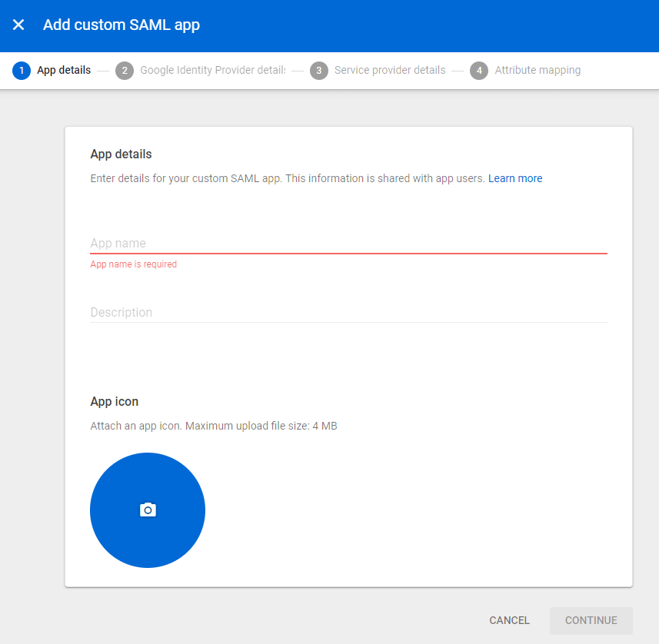The image size is (659, 644).
Task: Click the maximum upload file size note
Action: 214,426
